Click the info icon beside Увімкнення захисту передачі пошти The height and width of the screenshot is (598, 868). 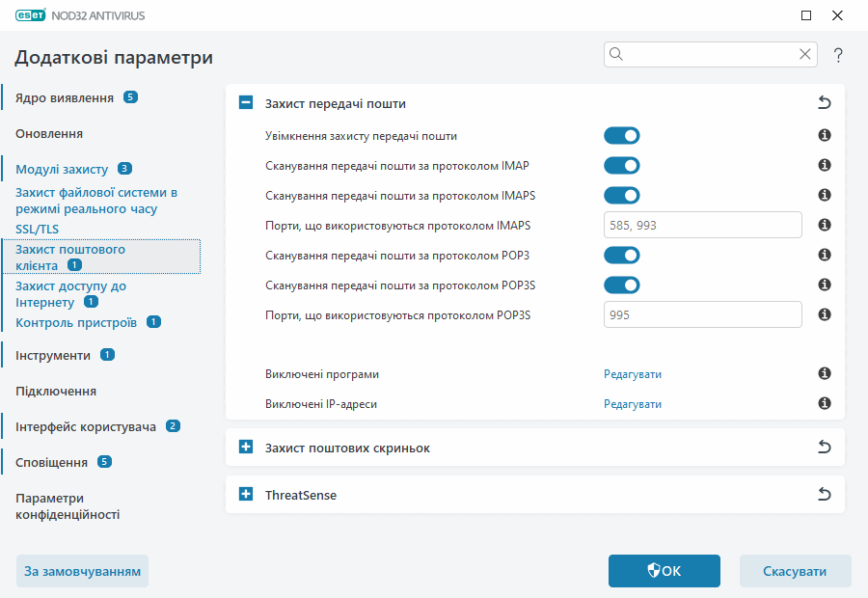[x=824, y=135]
